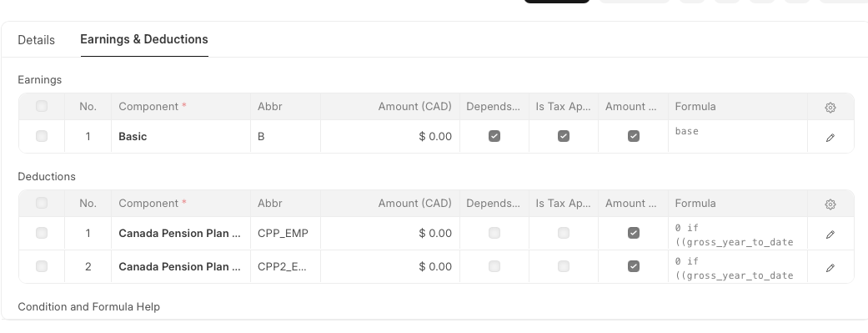Switch to the Details tab
The height and width of the screenshot is (333, 868).
pyautogui.click(x=36, y=40)
